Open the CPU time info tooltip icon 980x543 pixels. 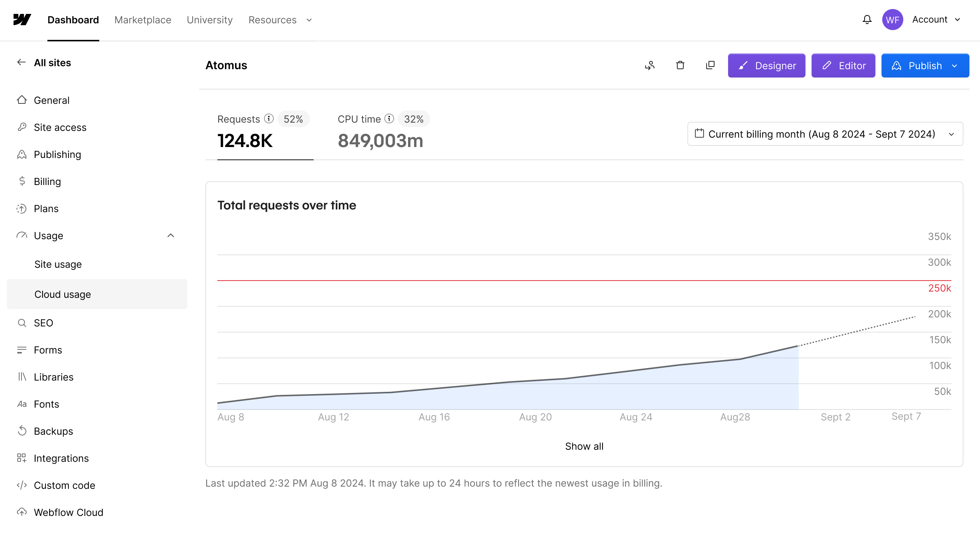[x=389, y=118]
